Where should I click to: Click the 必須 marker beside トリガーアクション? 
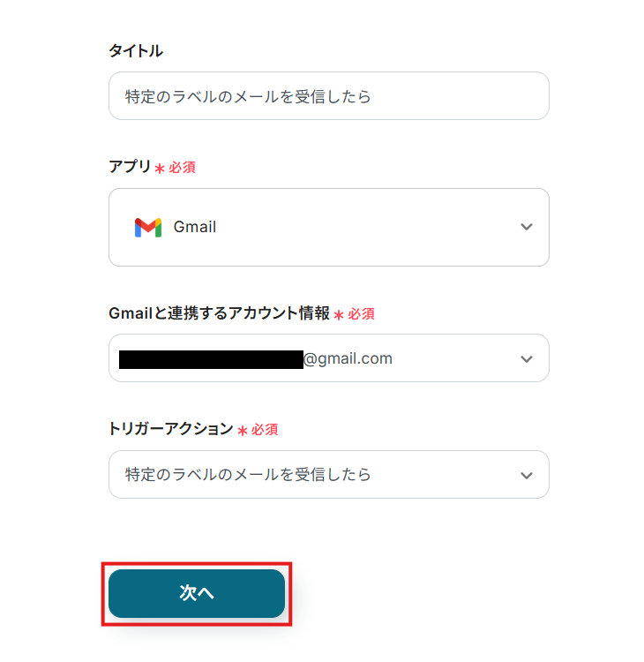tap(266, 430)
